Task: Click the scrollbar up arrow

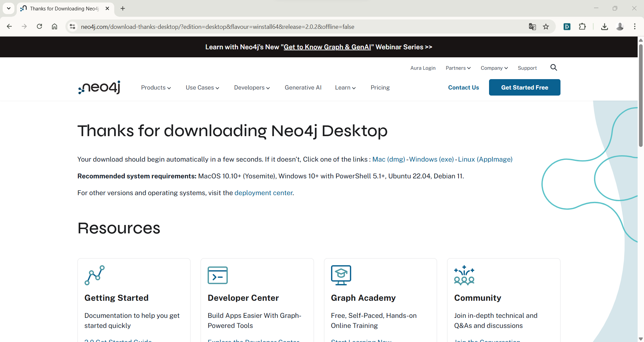Action: click(641, 40)
